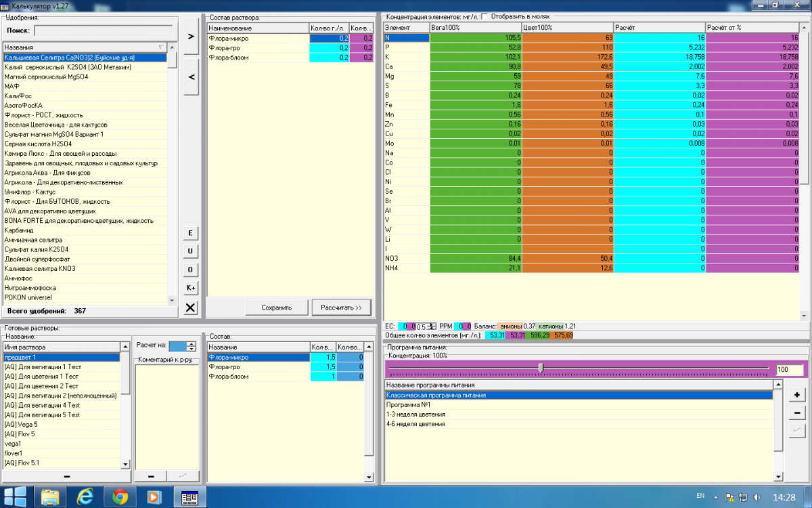Add a nutrition program with the plus button
The image size is (812, 508).
click(796, 395)
